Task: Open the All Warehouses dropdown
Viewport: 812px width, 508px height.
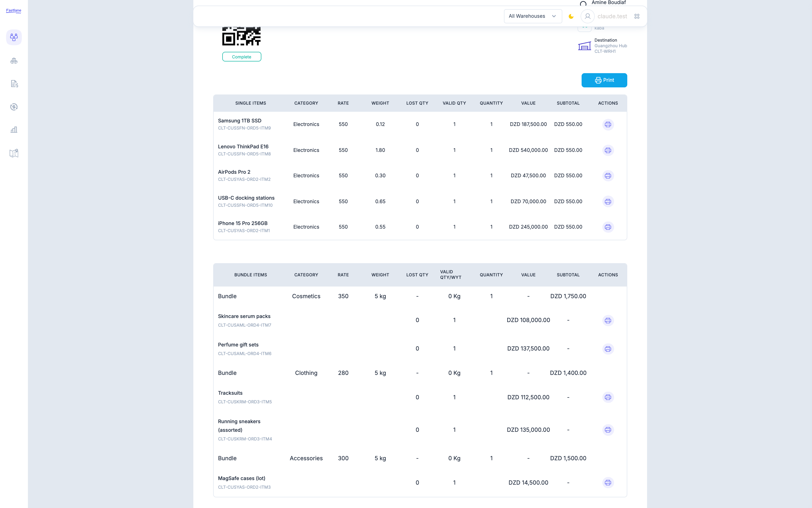Action: pyautogui.click(x=533, y=16)
